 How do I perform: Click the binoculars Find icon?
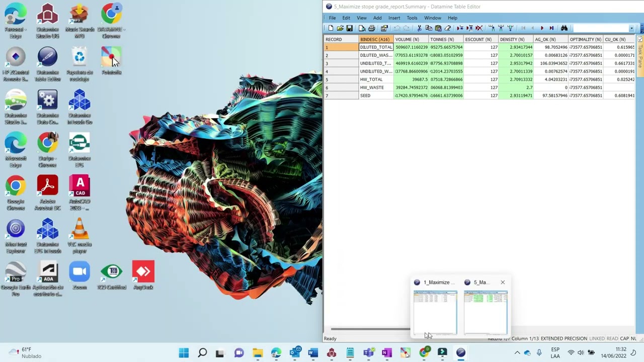point(564,28)
